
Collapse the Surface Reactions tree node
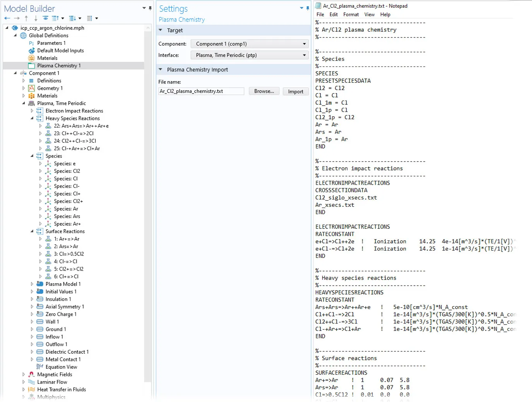tap(32, 231)
